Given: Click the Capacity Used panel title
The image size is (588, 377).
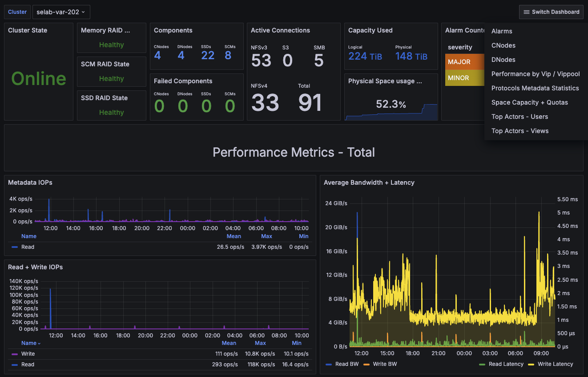Looking at the screenshot, I should click(x=371, y=30).
